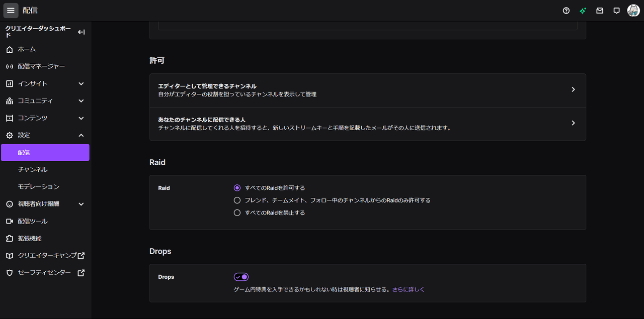Screen dimensions: 644x319
Task: Select すべてのRaidを禁止する radio option
Action: (x=237, y=212)
